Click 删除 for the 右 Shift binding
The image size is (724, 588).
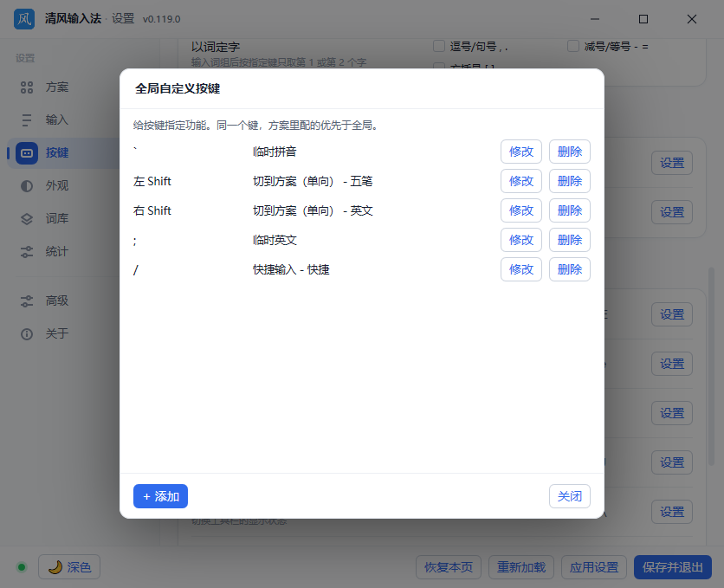(x=569, y=210)
